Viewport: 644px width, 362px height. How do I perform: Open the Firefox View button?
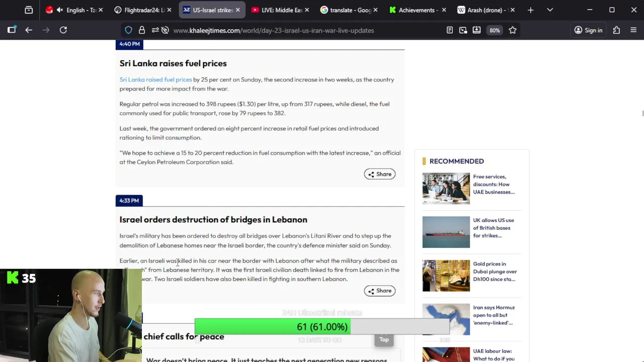[29, 10]
